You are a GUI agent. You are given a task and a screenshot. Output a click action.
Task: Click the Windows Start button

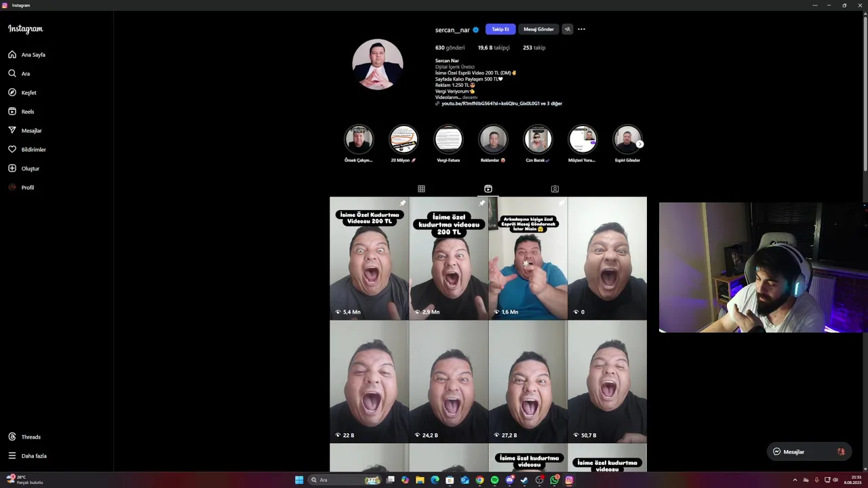[x=299, y=480]
